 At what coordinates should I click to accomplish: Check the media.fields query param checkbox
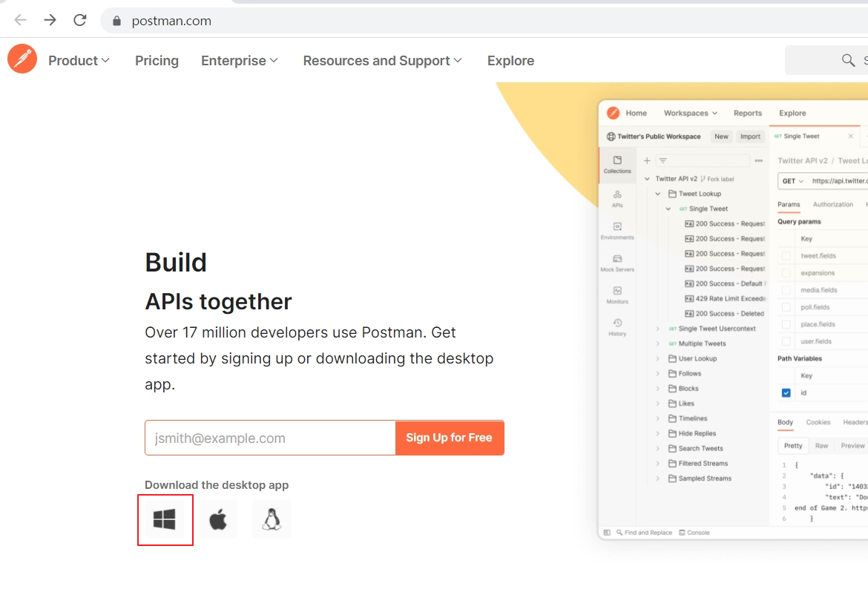[x=786, y=290]
